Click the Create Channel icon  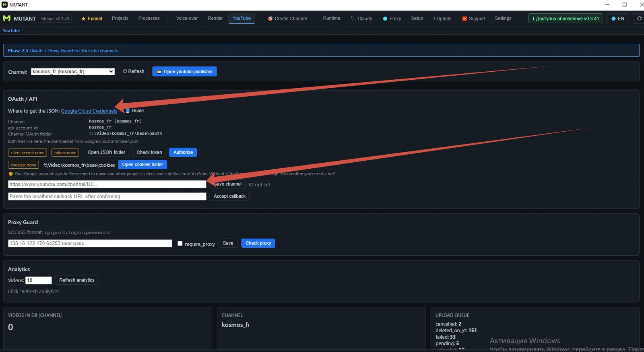(270, 19)
